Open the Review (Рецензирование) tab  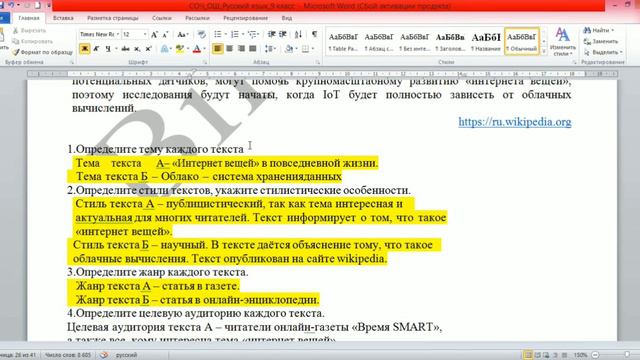click(x=245, y=18)
